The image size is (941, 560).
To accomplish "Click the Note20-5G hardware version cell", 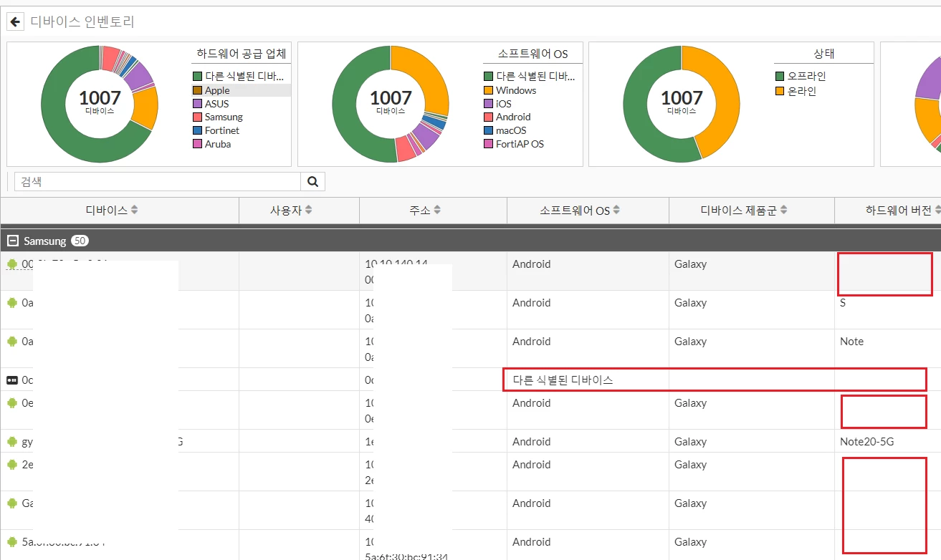I will coord(867,442).
